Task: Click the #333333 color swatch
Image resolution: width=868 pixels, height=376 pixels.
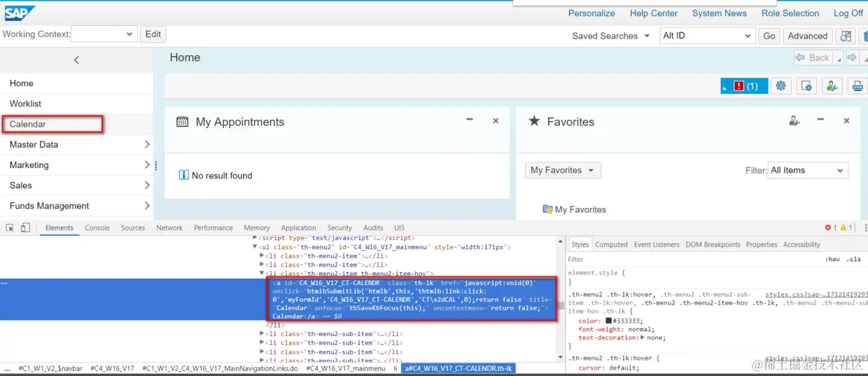Action: (x=608, y=321)
